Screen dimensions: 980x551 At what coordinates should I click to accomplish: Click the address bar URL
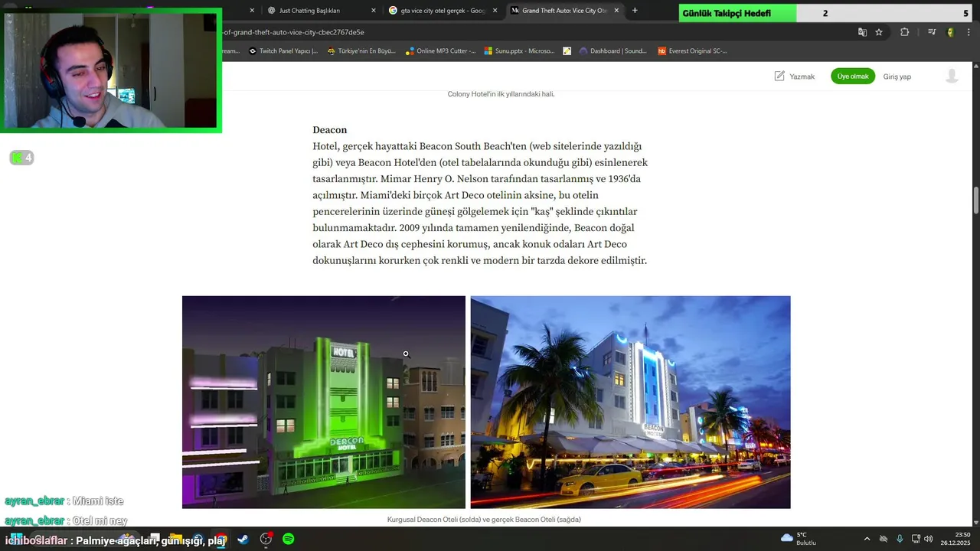293,32
